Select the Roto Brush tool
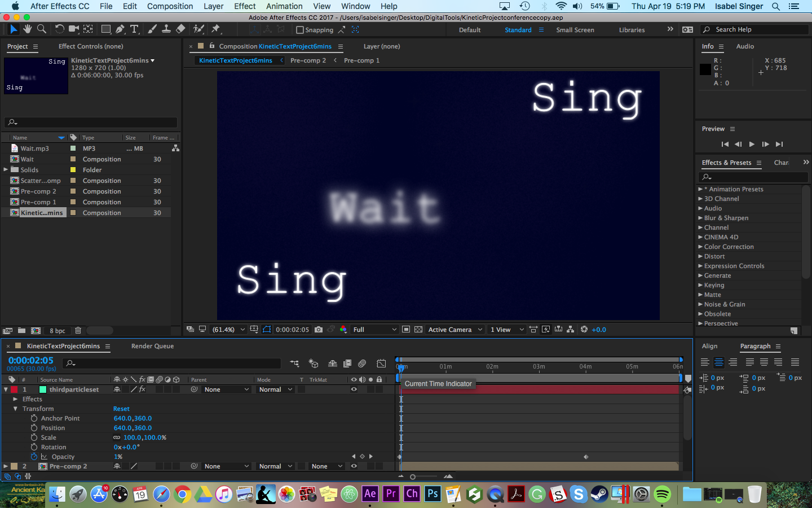 198,29
